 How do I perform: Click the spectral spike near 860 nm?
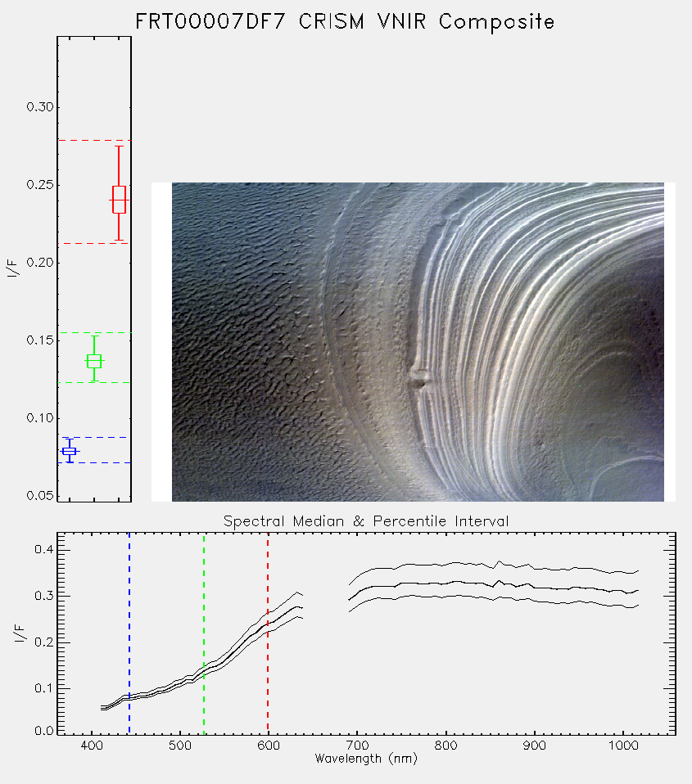click(499, 564)
